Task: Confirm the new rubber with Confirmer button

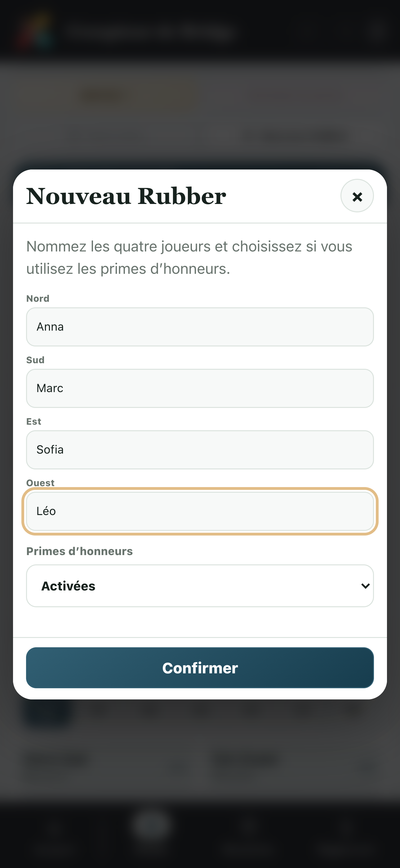Action: click(x=200, y=668)
